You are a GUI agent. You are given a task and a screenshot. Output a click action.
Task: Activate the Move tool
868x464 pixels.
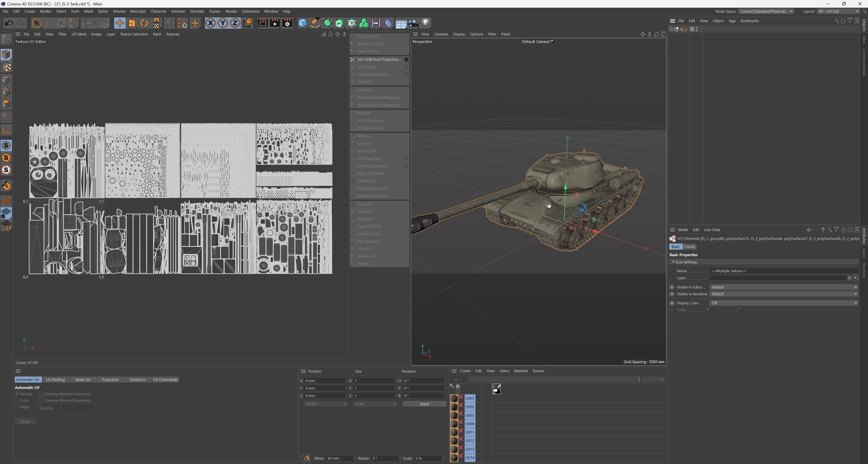(119, 23)
